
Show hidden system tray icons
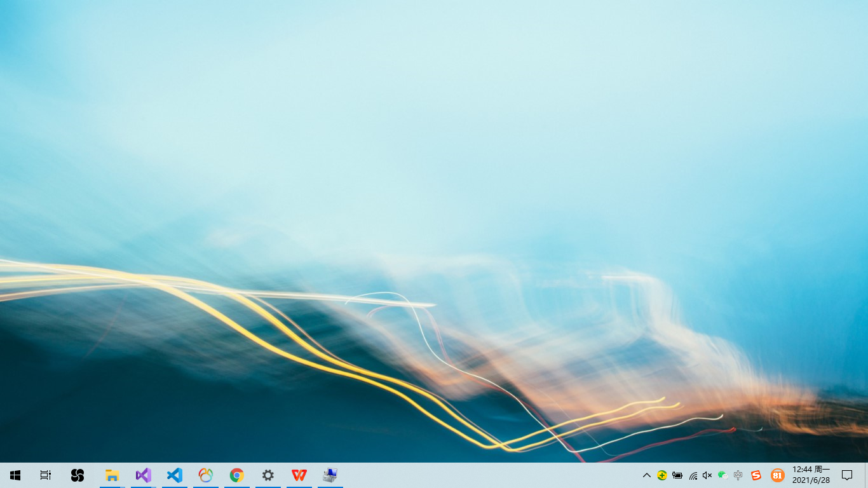pos(647,475)
